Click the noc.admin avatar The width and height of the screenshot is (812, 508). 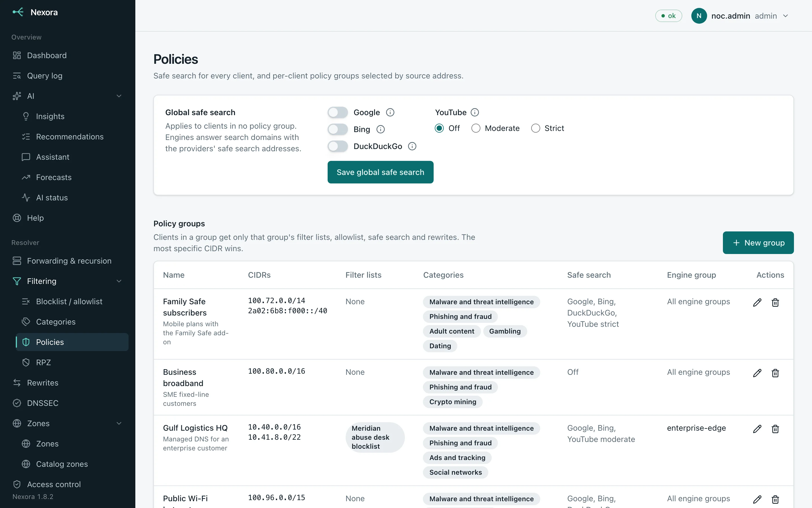[699, 16]
